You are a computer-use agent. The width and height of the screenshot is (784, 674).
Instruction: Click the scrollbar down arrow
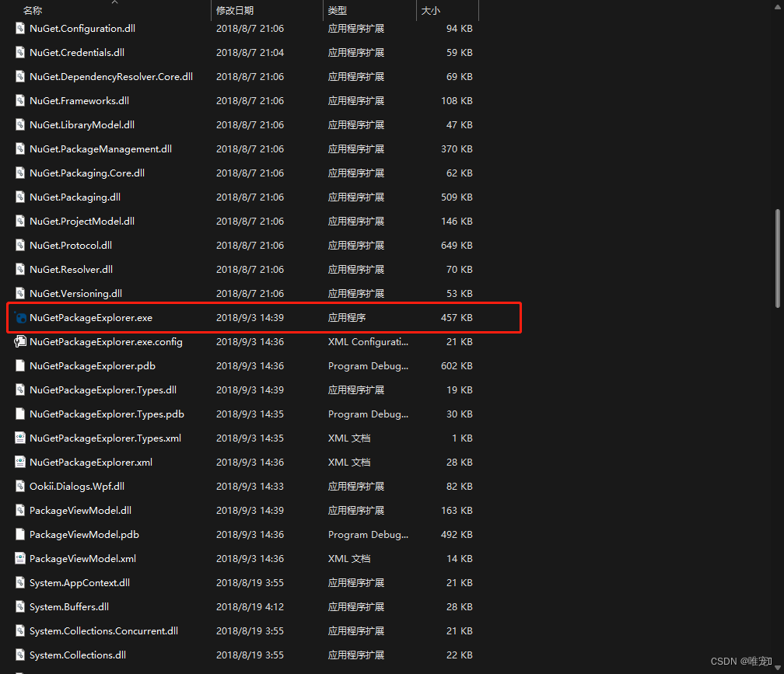pos(777,668)
